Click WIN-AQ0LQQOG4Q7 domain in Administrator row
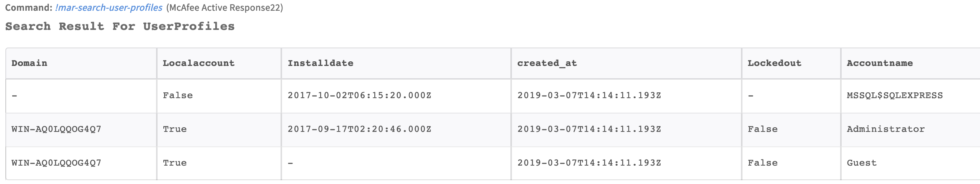Screen dimensions: 980x184 tap(56, 129)
